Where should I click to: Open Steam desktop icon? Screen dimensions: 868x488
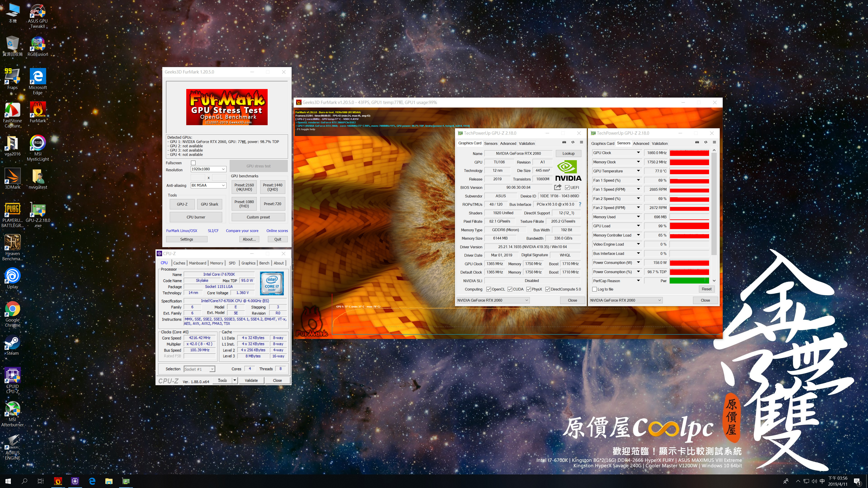click(12, 345)
